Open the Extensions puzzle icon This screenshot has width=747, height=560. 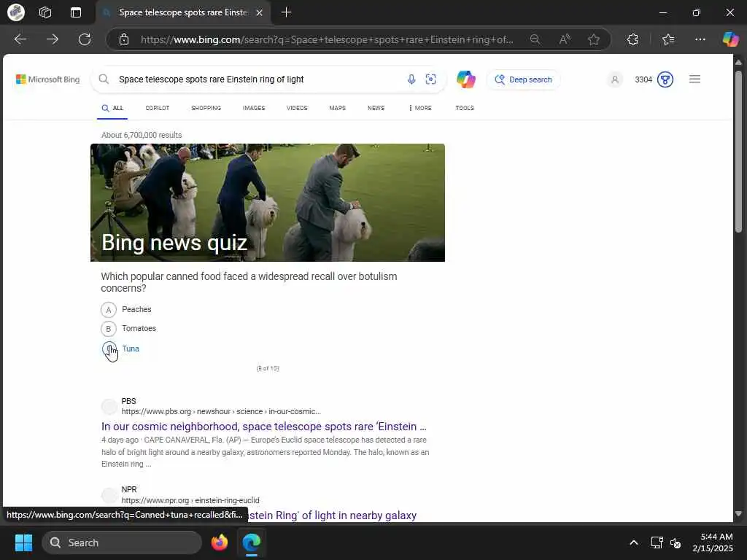click(x=632, y=39)
